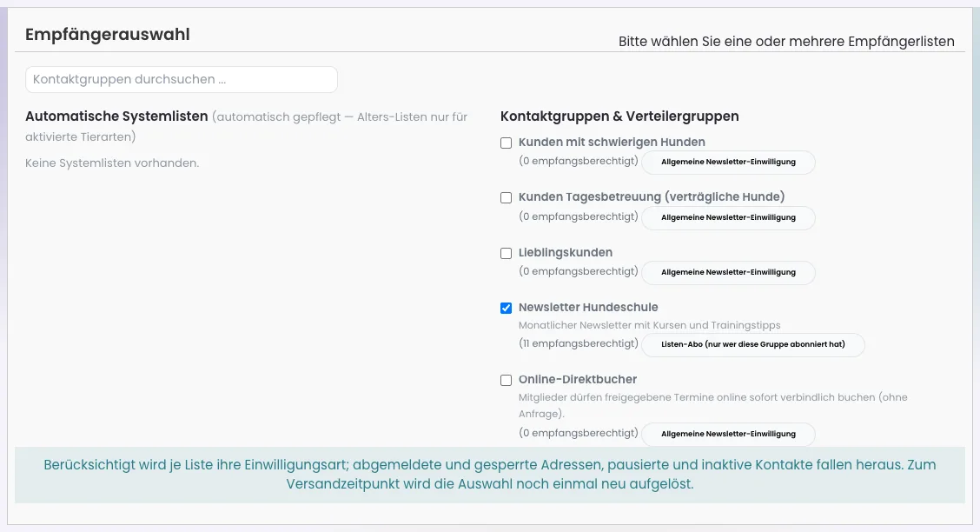Screen dimensions: 980x532
Task: Click the Kunden mit schwierigen Hunden label
Action: (x=612, y=142)
